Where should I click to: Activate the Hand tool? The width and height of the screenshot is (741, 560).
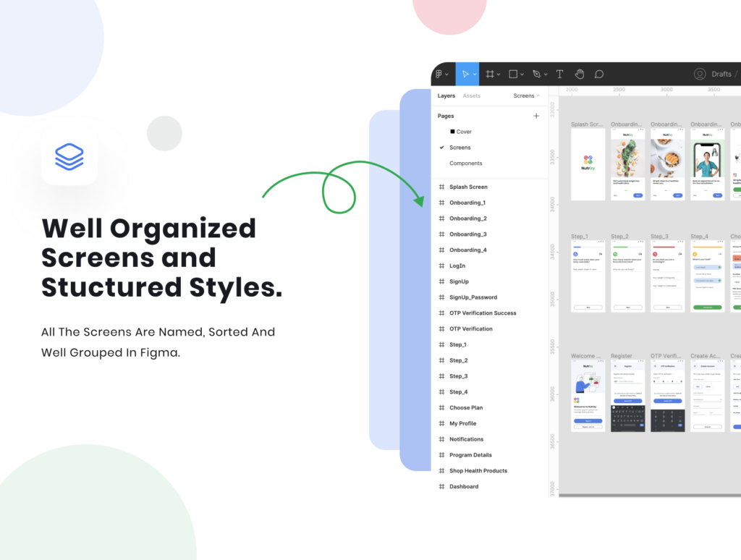579,74
